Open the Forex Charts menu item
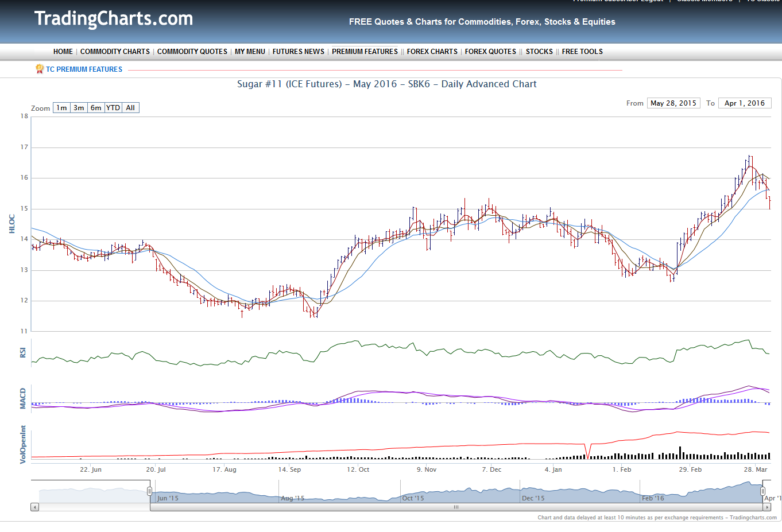This screenshot has height=532, width=782. coord(432,52)
